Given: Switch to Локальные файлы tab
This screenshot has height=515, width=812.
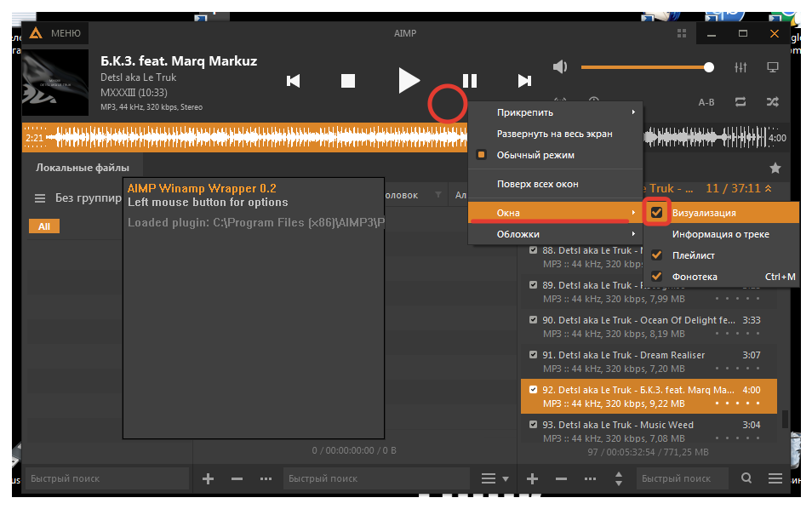Looking at the screenshot, I should pos(83,168).
